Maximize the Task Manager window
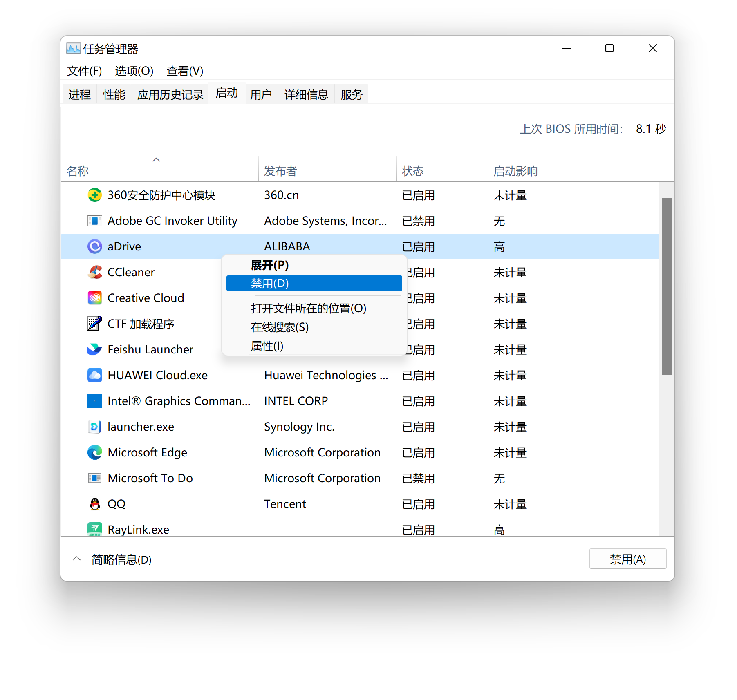The width and height of the screenshot is (737, 700). (609, 48)
